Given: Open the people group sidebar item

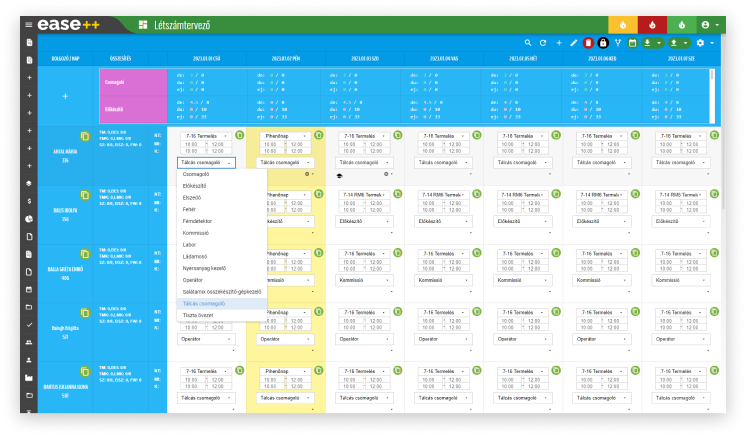Looking at the screenshot, I should [x=29, y=342].
